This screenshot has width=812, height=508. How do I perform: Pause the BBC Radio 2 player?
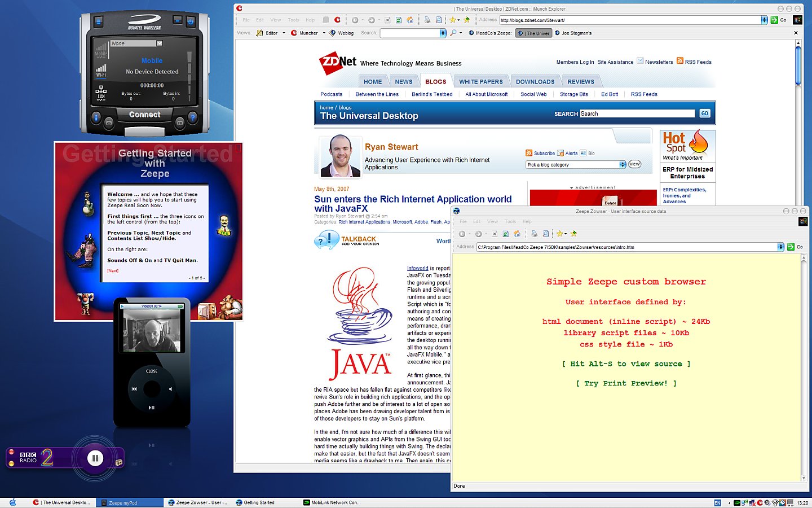[x=95, y=458]
